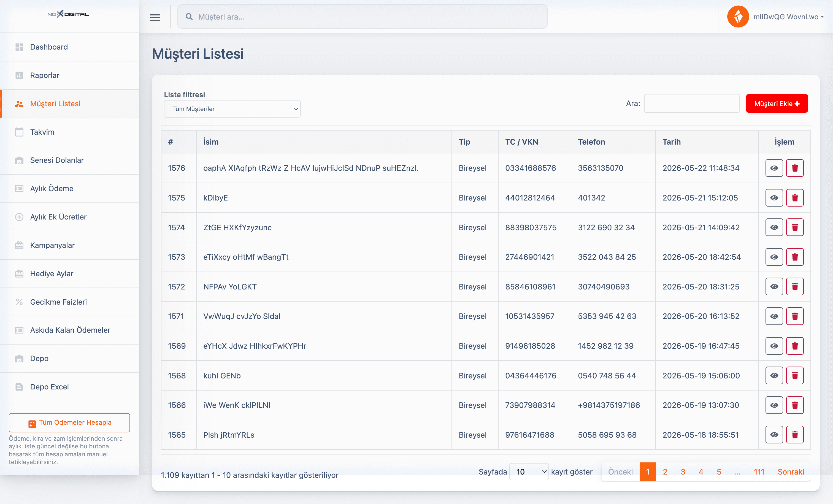Screen dimensions: 833x504
Task: Open the records-per-page dropdown showing 10
Action: coord(529,472)
